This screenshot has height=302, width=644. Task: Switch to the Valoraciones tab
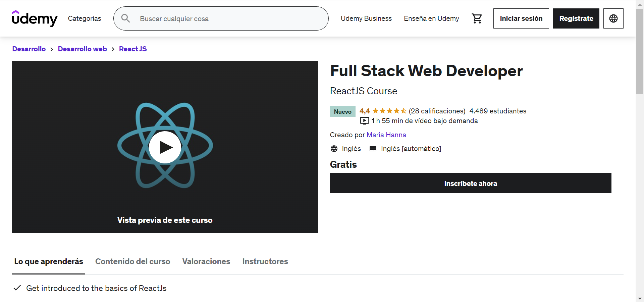(206, 261)
